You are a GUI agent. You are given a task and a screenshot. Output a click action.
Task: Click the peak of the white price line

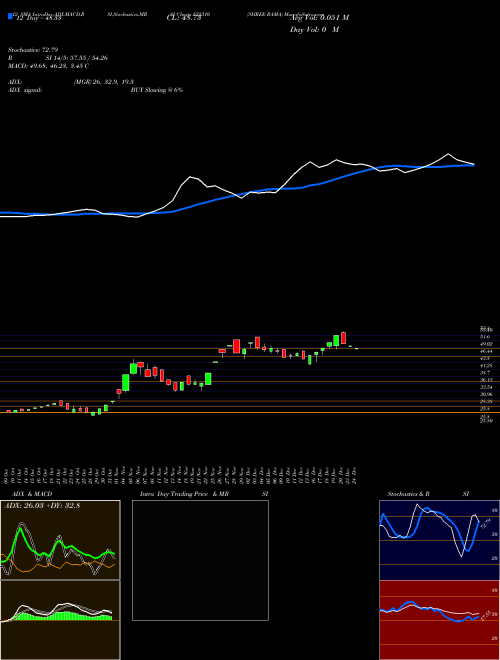(448, 154)
